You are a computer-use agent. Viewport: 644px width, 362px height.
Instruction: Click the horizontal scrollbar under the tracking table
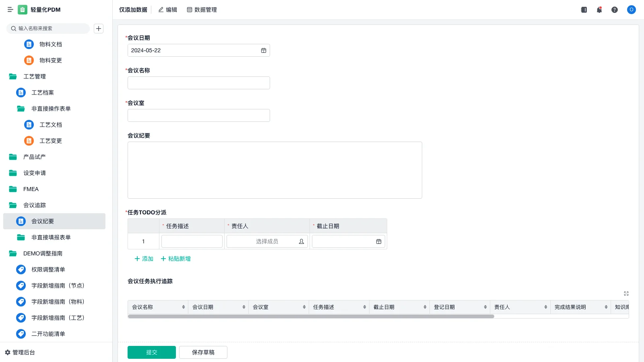pos(311,317)
